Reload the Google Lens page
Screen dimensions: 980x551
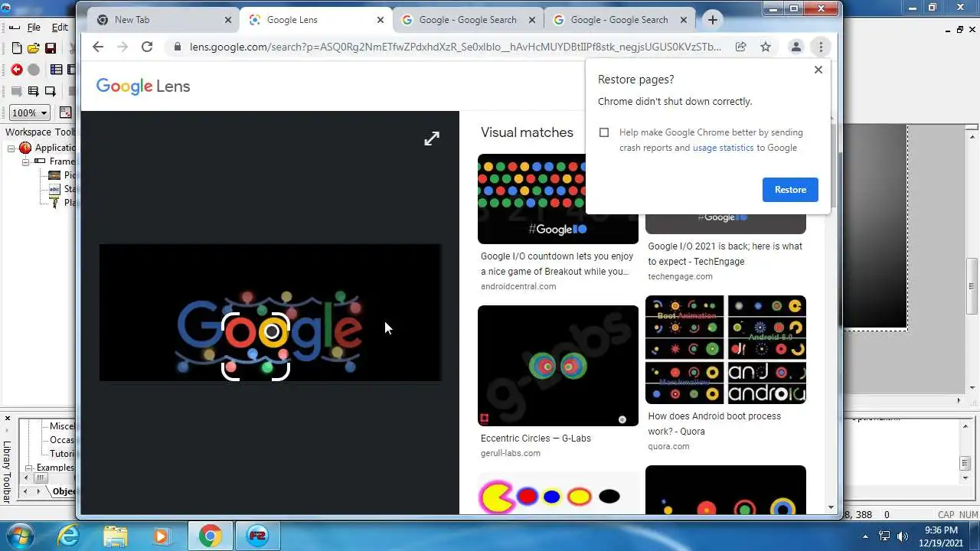click(147, 47)
